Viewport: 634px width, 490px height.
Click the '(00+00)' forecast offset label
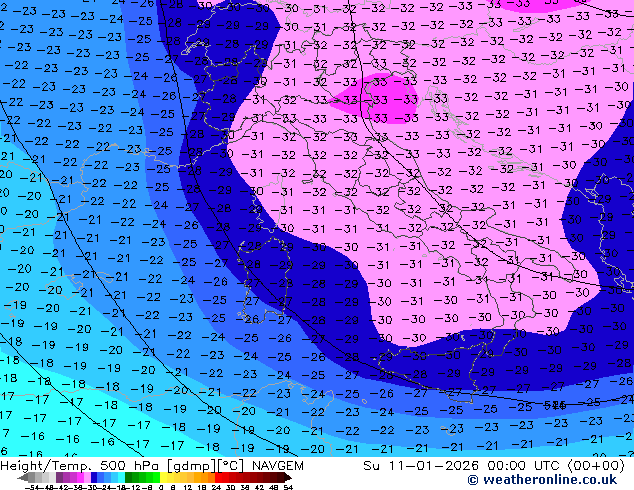[596, 466]
